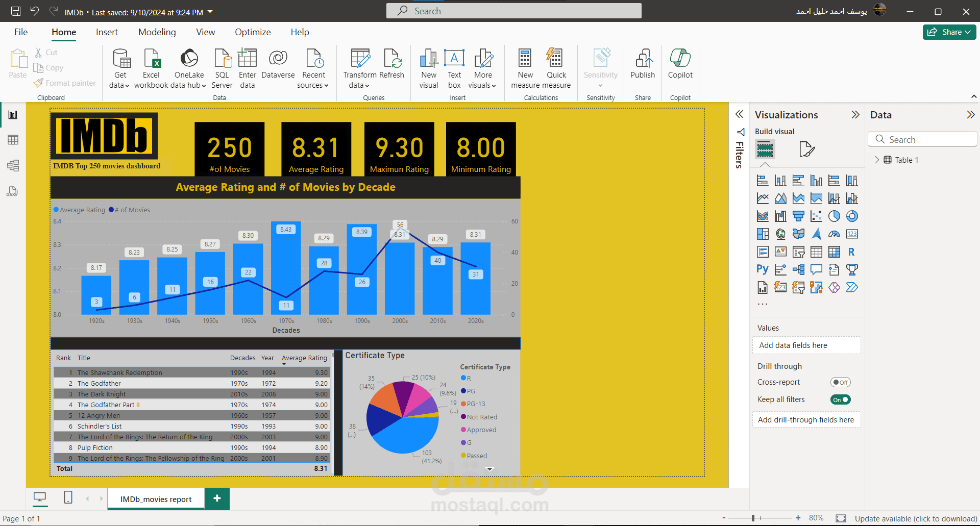Click the zoom slider handle
Screen dimensions: 980x526
coord(753,518)
